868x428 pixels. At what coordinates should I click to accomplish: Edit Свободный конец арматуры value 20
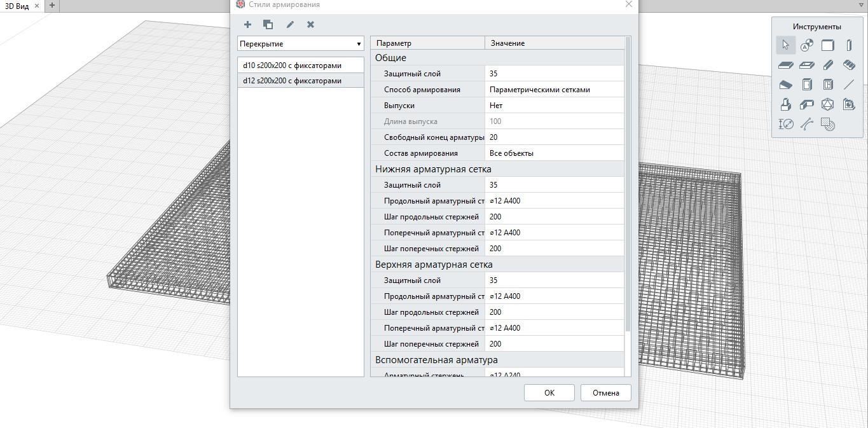(555, 137)
